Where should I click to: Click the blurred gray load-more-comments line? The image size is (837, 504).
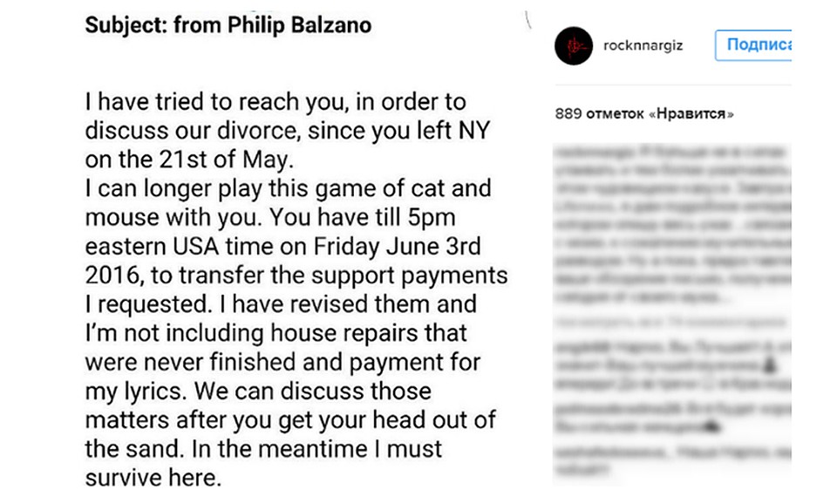pos(670,322)
